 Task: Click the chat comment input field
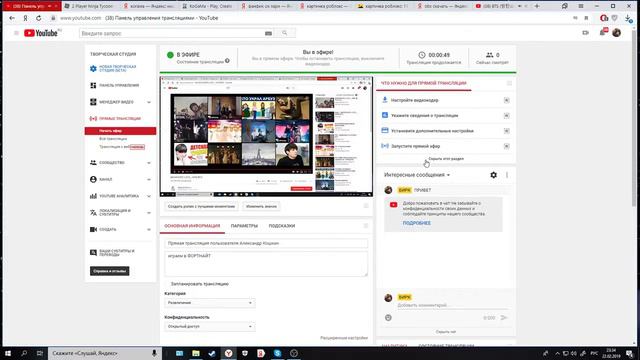click(453, 305)
